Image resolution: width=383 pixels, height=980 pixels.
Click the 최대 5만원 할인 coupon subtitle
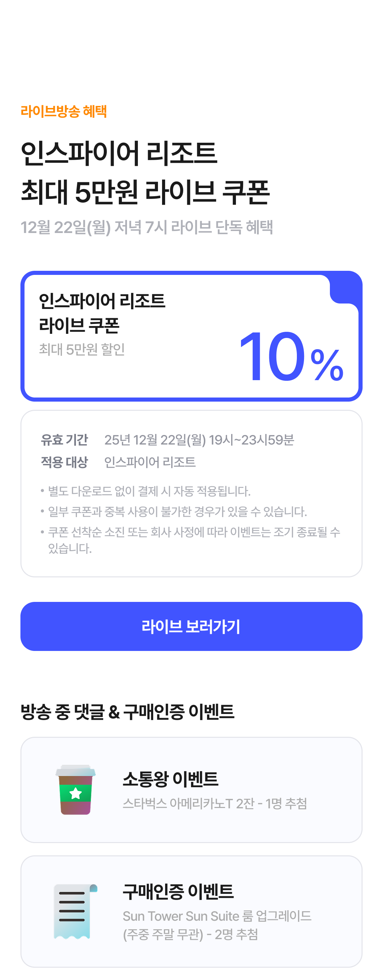pos(82,349)
